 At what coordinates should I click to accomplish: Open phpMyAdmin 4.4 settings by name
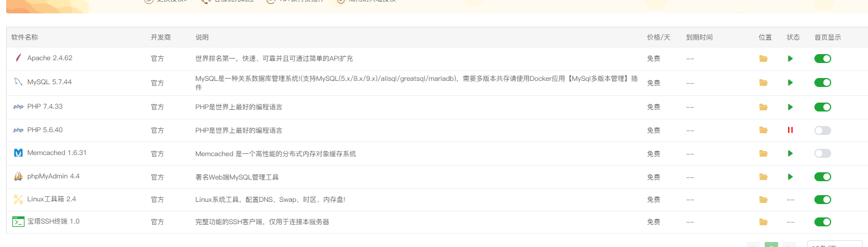coord(54,176)
